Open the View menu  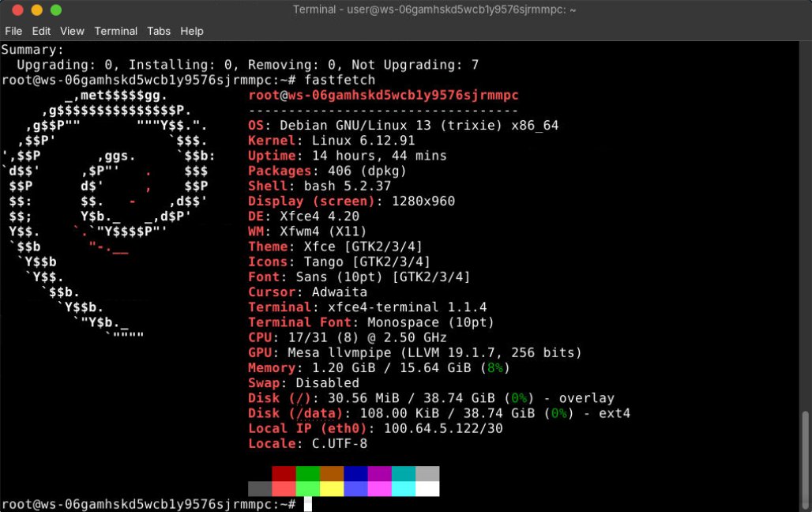pos(72,31)
